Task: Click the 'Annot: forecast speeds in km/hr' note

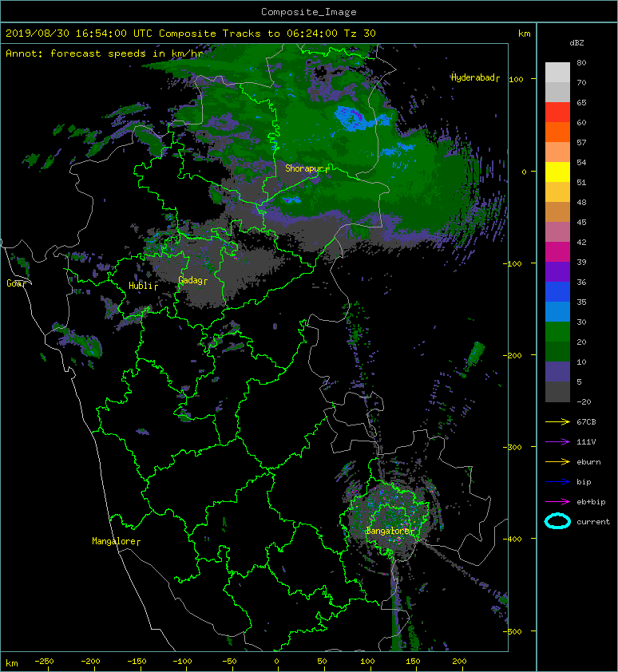Action: coord(105,53)
